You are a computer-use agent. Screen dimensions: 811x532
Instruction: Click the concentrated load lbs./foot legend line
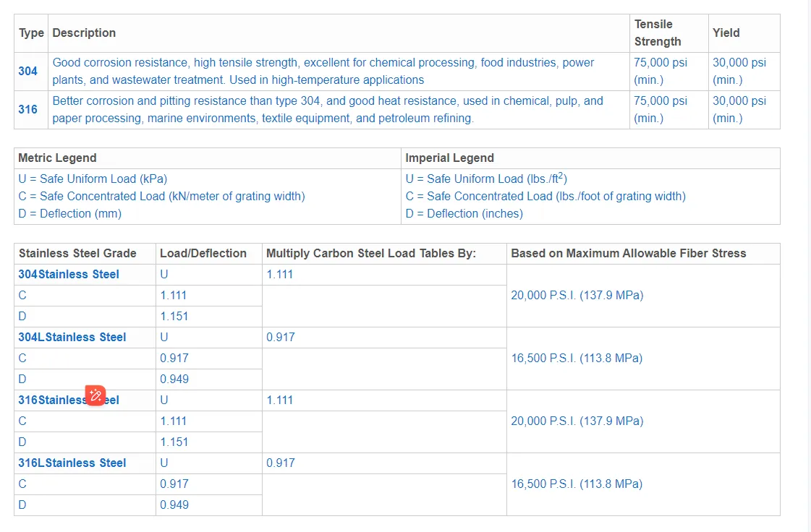tap(545, 197)
